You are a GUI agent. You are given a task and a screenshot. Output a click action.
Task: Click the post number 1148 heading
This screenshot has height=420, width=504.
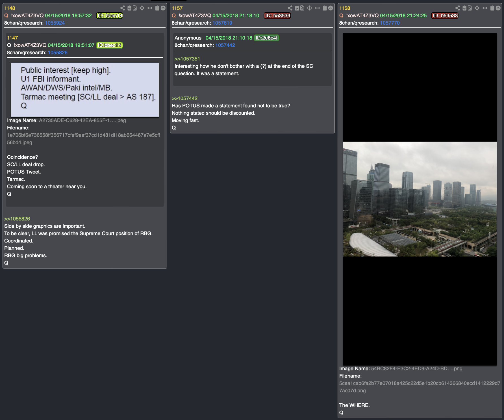(x=10, y=8)
